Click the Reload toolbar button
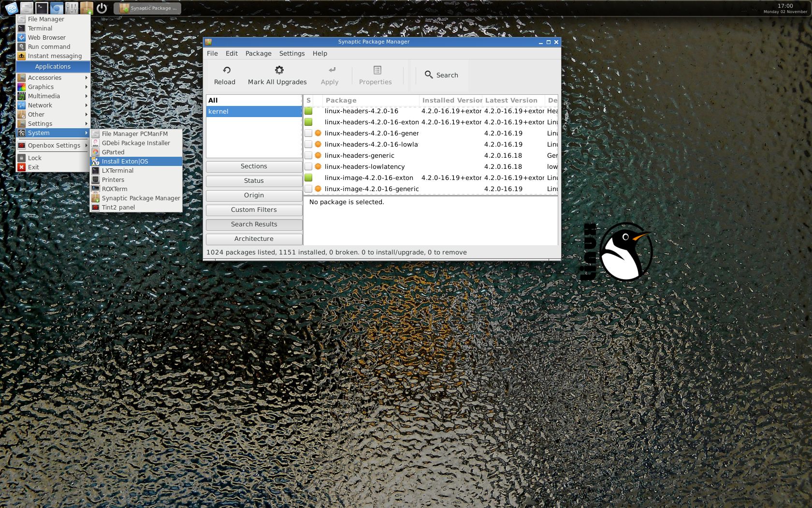Image resolution: width=812 pixels, height=508 pixels. 225,75
